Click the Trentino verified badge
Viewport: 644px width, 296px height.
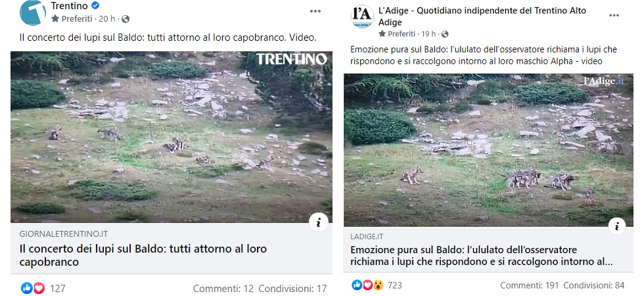click(x=94, y=6)
